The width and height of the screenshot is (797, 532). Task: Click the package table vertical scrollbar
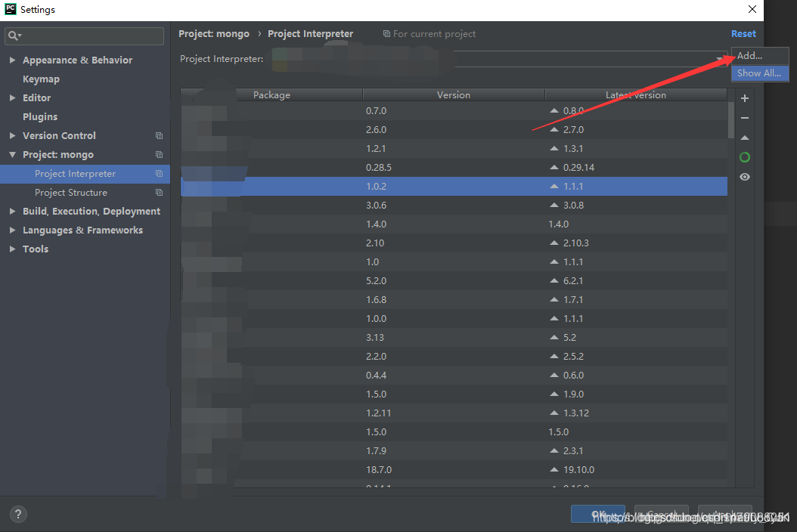[731, 120]
